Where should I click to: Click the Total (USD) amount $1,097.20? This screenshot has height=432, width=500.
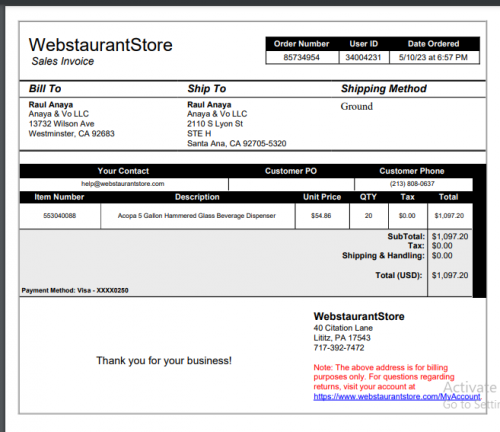pos(450,275)
